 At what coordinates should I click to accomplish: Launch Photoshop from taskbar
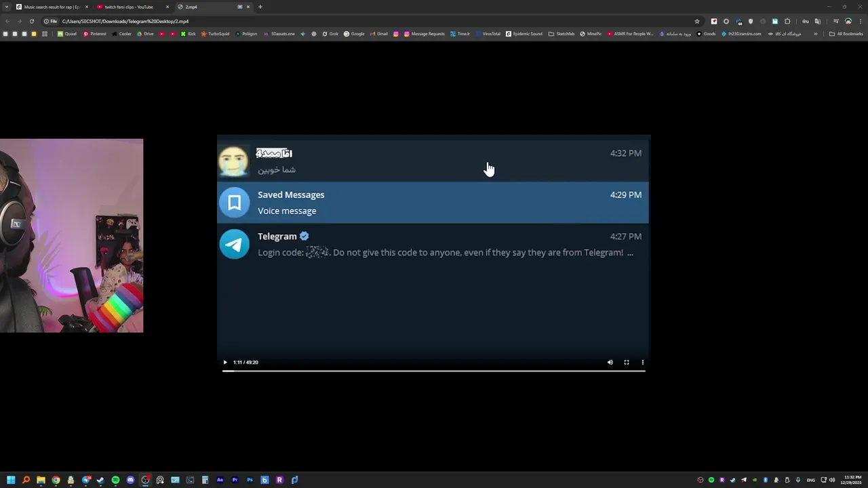coord(250,480)
